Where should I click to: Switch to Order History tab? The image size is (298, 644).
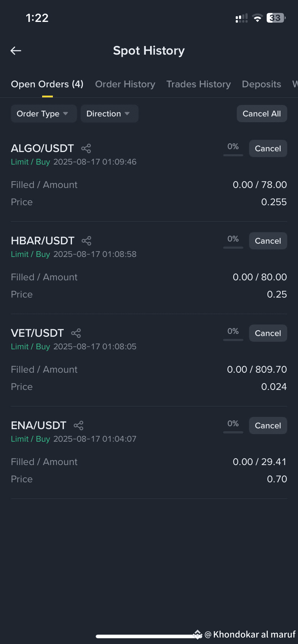pos(125,84)
